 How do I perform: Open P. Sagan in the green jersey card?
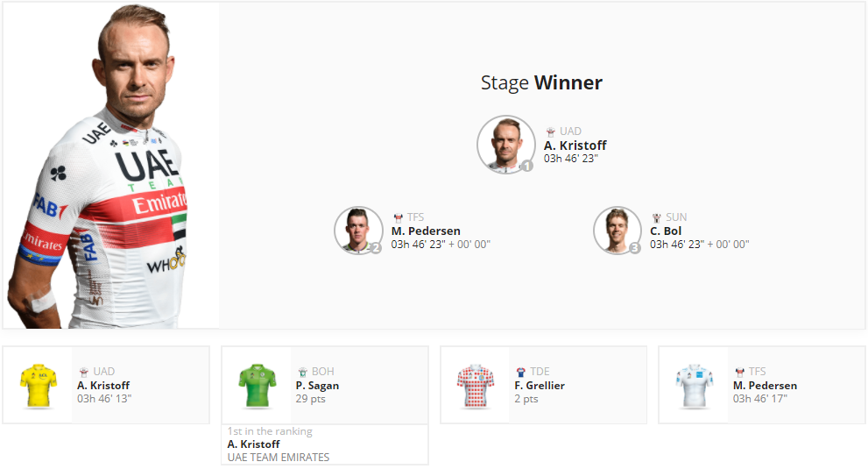[x=317, y=386]
